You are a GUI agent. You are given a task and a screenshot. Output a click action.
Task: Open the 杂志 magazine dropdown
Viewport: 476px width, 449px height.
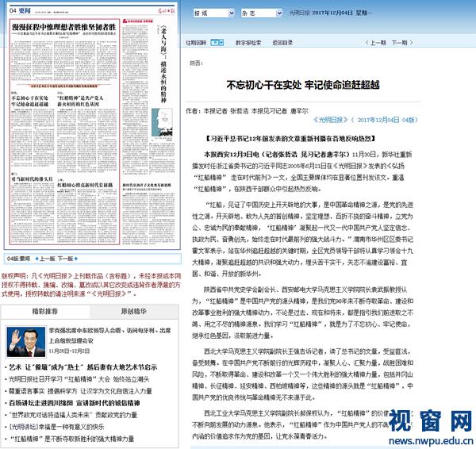(262, 13)
